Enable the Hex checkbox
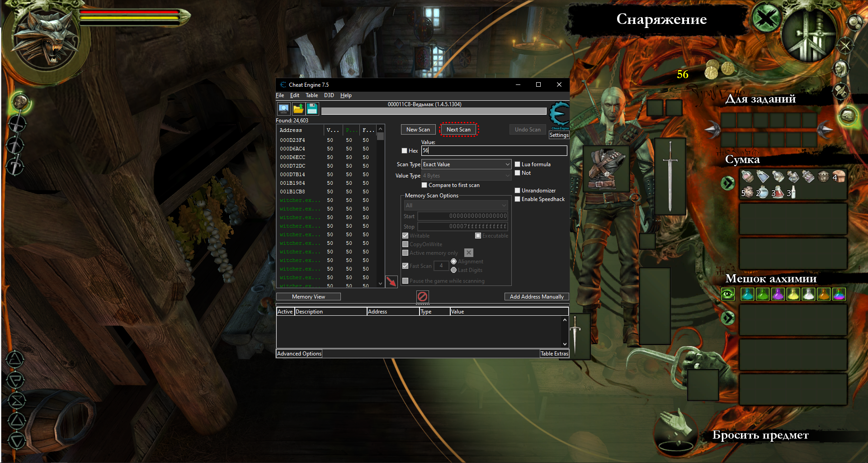 point(405,151)
